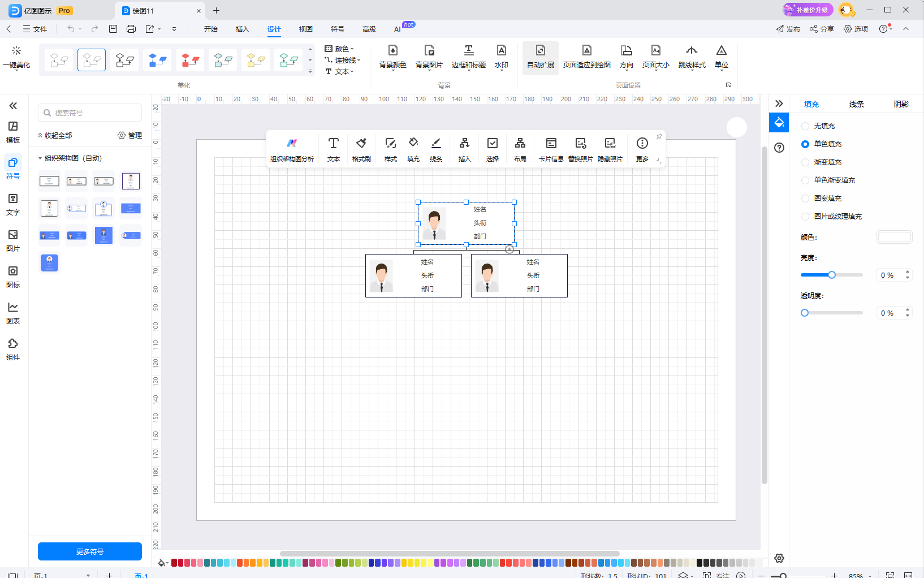Expand the 颜色 theme color dropdown
This screenshot has width=924, height=578.
coord(339,49)
